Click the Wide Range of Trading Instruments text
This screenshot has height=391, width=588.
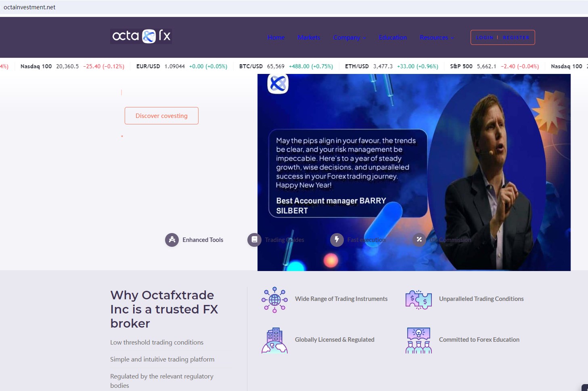(x=341, y=299)
